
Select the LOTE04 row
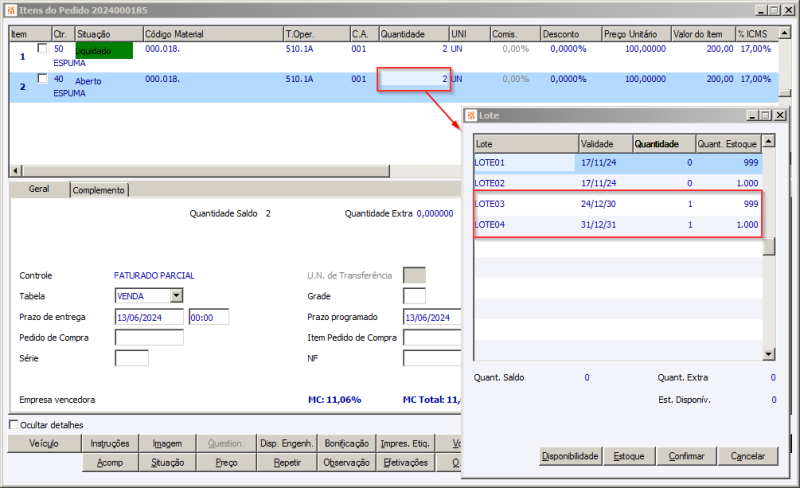tap(618, 224)
